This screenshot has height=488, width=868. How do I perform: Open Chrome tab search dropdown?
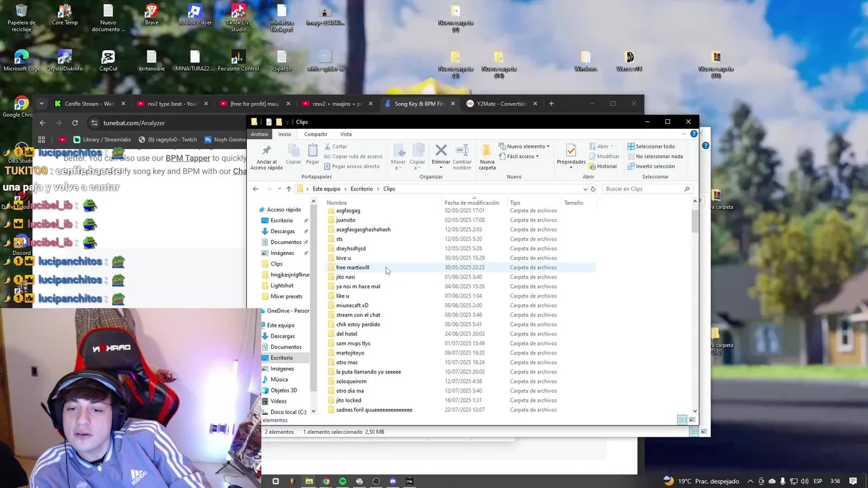coord(41,104)
